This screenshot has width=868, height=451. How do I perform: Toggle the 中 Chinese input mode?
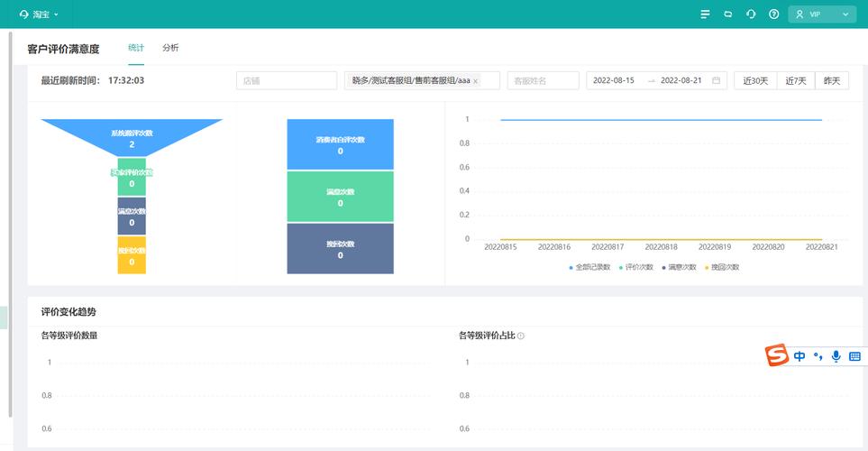tap(799, 356)
